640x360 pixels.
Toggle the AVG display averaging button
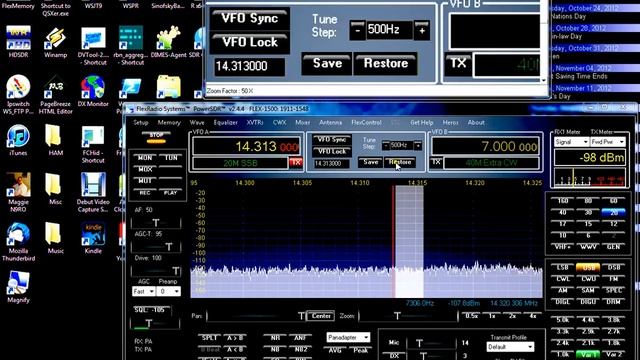coord(335,350)
